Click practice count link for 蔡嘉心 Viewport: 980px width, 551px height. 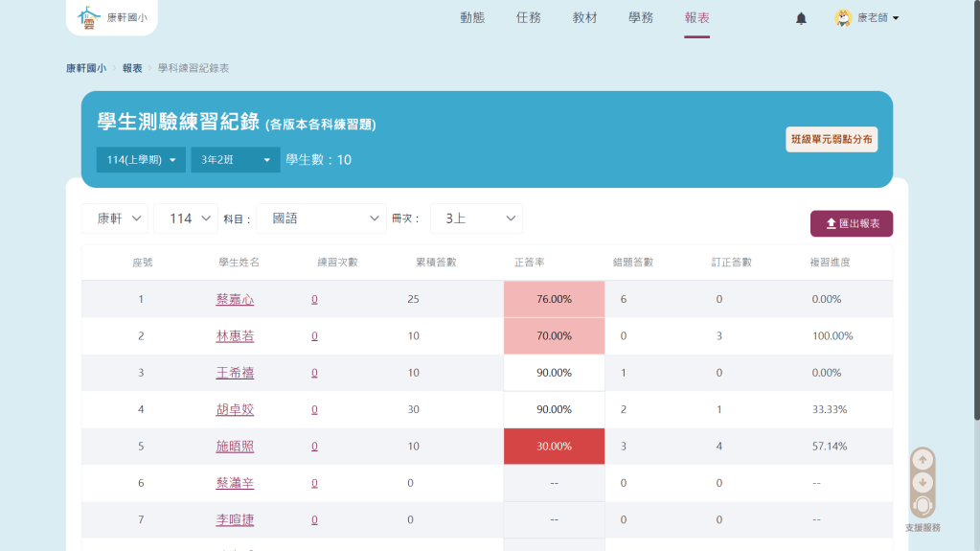point(314,300)
